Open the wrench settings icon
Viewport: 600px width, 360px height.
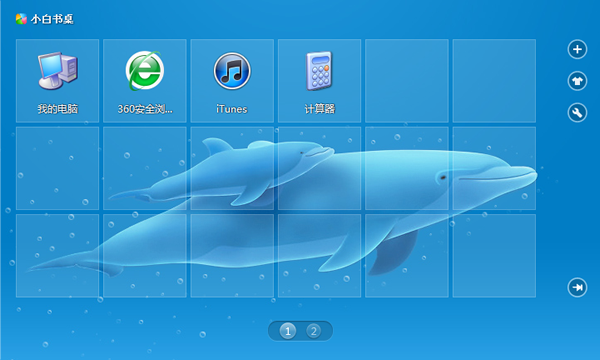point(577,112)
